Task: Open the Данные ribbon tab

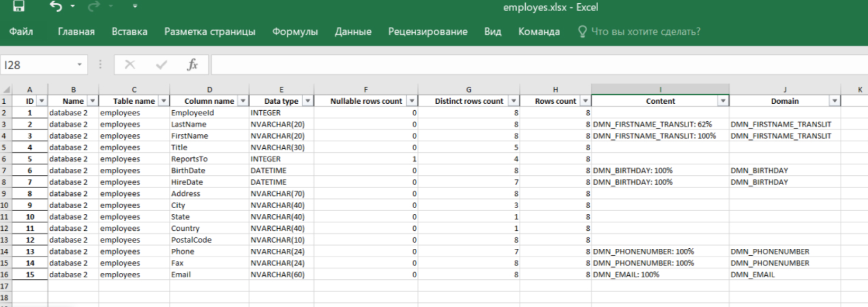Action: click(353, 32)
